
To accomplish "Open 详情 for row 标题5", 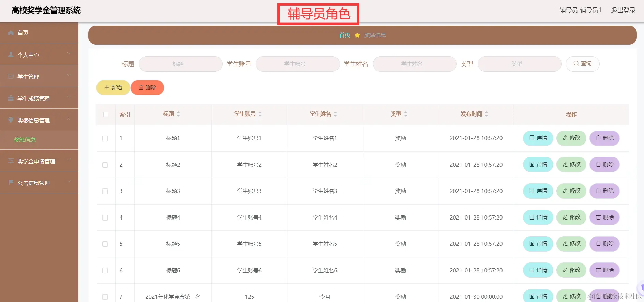I will 538,244.
